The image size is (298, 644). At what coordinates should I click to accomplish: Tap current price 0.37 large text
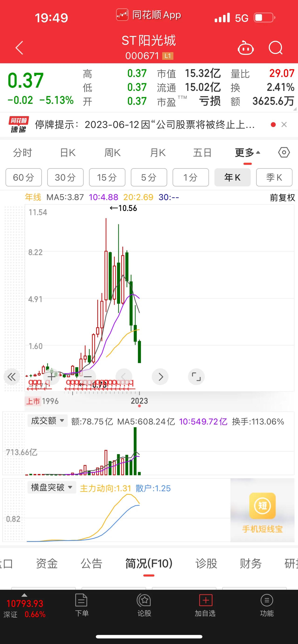[x=26, y=80]
